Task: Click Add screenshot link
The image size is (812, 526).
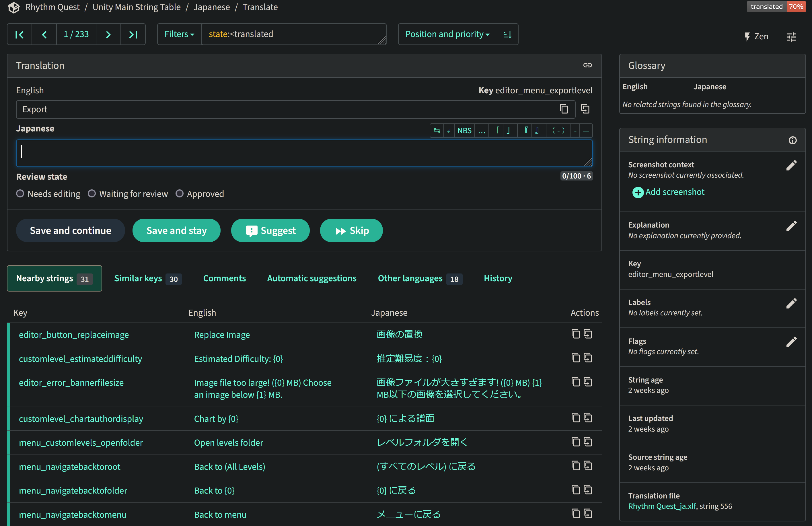Action: pos(668,192)
